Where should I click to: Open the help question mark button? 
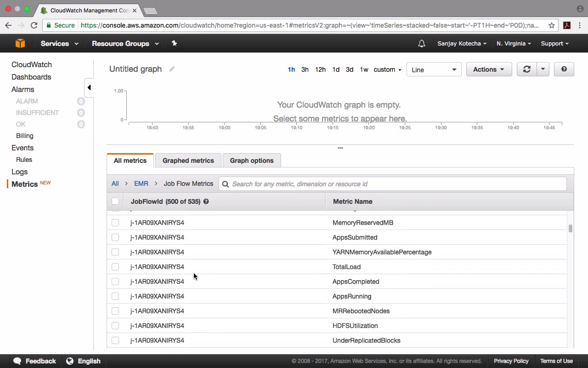pyautogui.click(x=564, y=69)
